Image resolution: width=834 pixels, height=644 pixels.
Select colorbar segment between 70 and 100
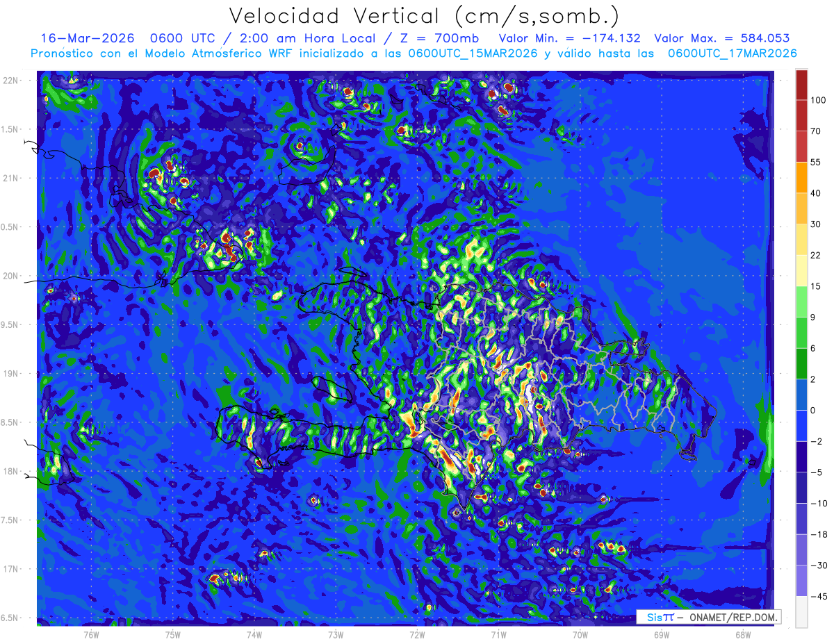pyautogui.click(x=801, y=115)
